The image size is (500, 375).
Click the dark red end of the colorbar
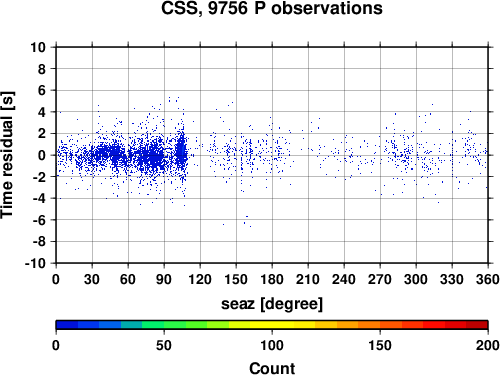[x=477, y=325]
